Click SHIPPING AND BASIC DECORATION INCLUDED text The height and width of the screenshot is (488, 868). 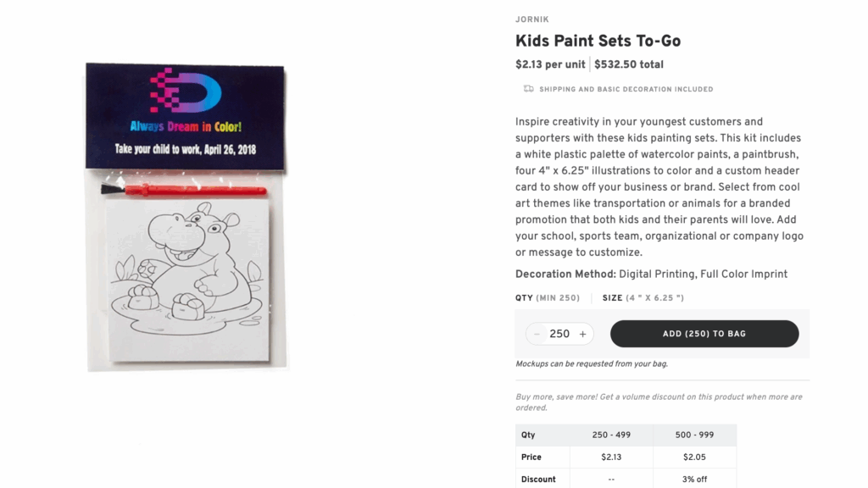[x=626, y=89]
